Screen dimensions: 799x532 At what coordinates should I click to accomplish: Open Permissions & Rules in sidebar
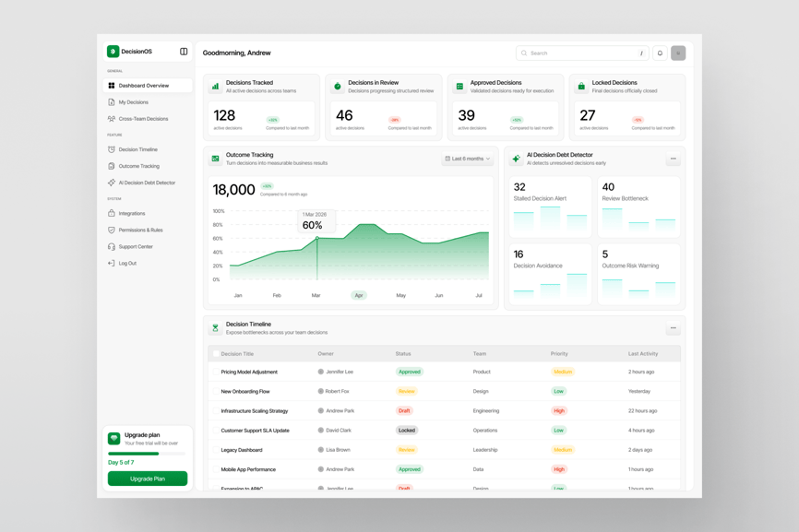point(140,231)
